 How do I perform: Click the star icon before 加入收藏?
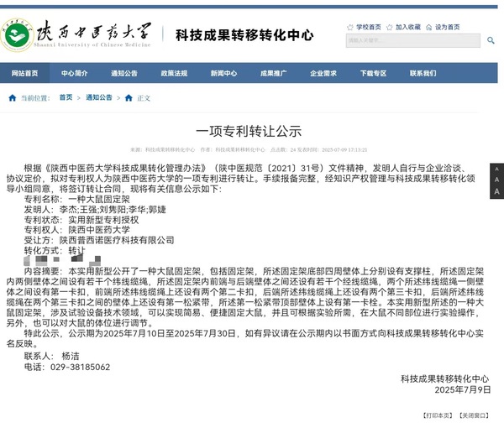tap(390, 27)
